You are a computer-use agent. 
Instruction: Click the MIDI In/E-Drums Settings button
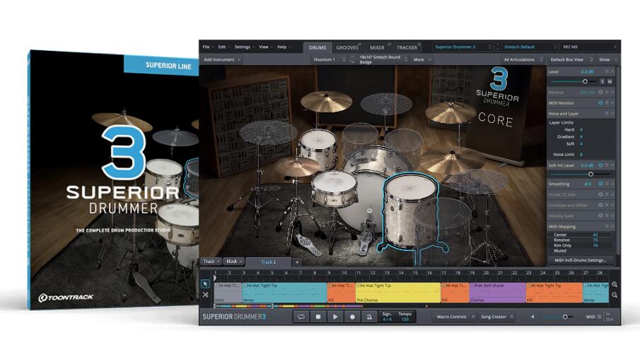tap(581, 260)
